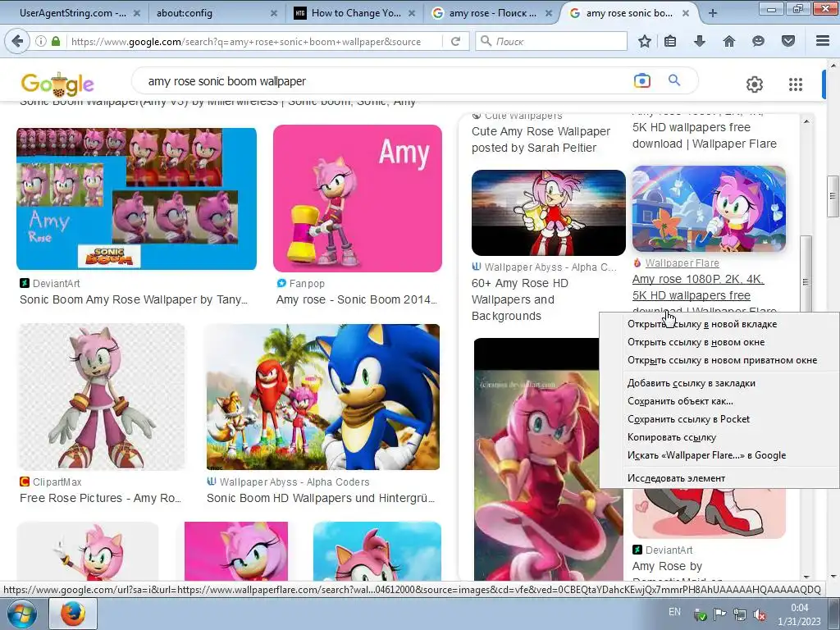
Task: Reload the page with the refresh icon
Action: pyautogui.click(x=456, y=41)
